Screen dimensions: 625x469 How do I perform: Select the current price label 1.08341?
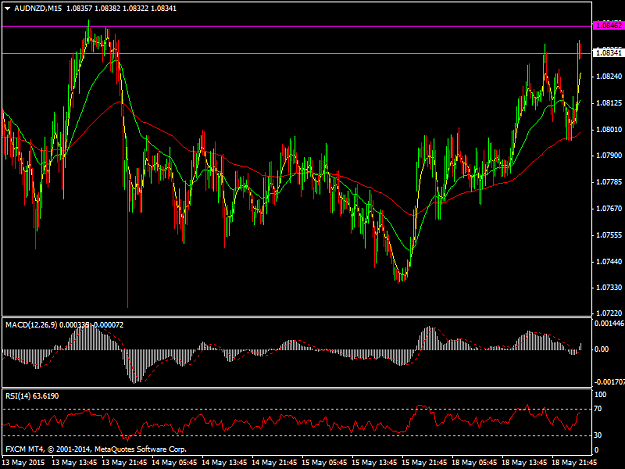pyautogui.click(x=608, y=53)
